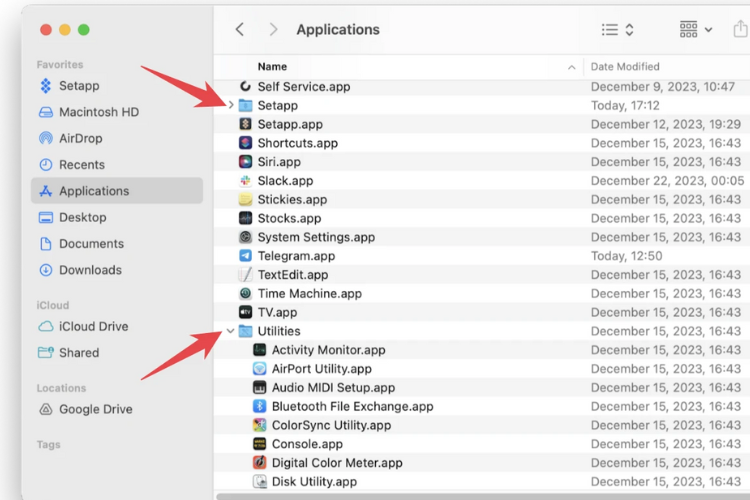Select the "Disk Utility.app" file name

(x=314, y=482)
